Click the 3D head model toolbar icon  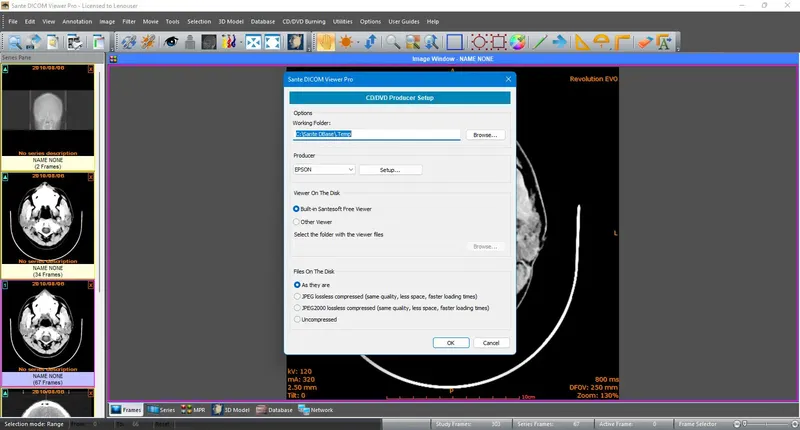[x=295, y=42]
